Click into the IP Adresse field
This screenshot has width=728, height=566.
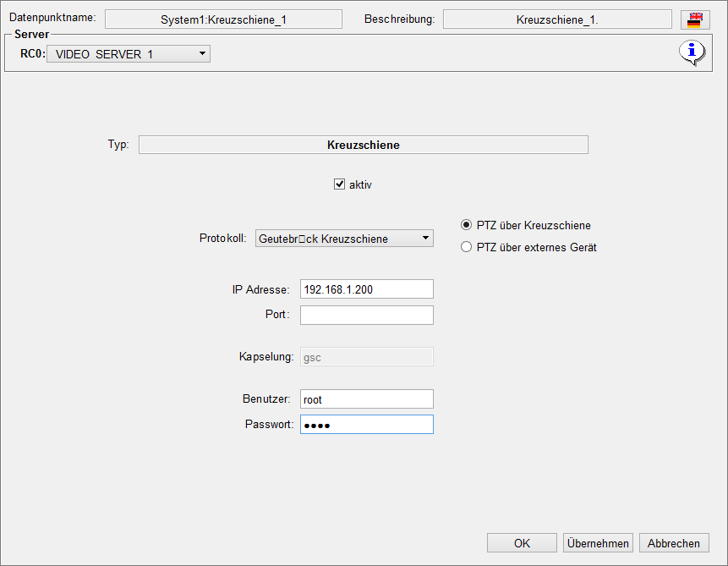[366, 289]
